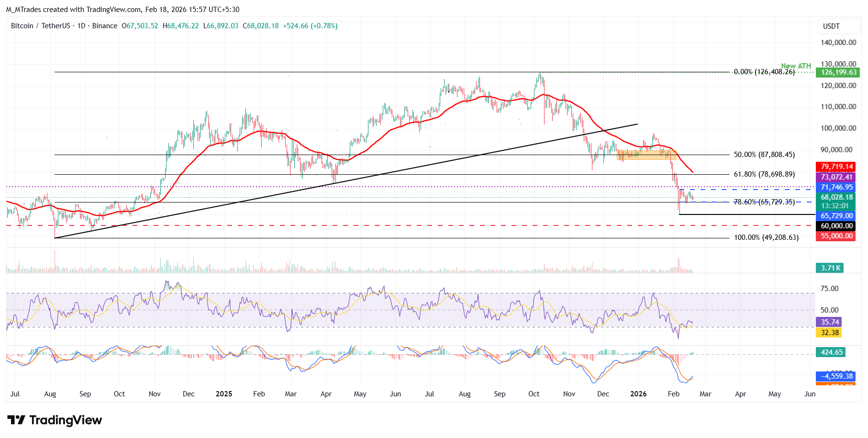
Task: Click the 73,072.41 purple price tag
Action: point(835,177)
